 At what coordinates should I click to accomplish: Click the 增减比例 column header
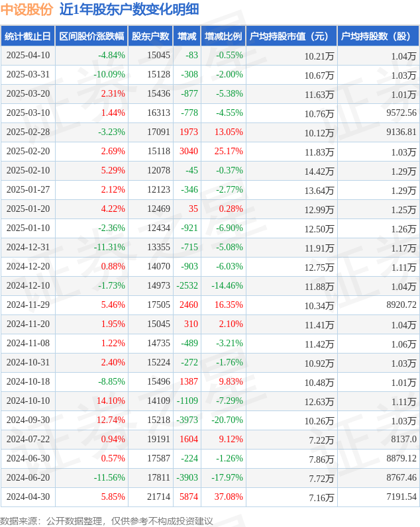click(223, 36)
